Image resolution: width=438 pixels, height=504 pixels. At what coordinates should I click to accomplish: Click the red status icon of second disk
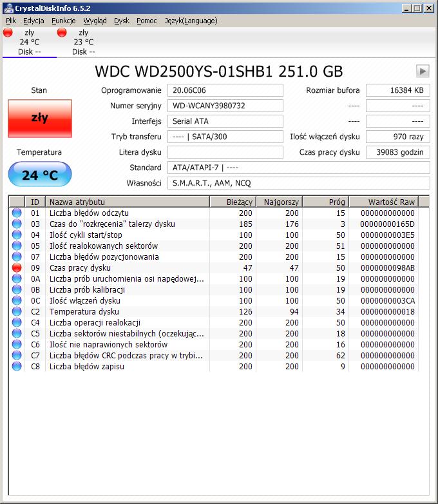[62, 32]
